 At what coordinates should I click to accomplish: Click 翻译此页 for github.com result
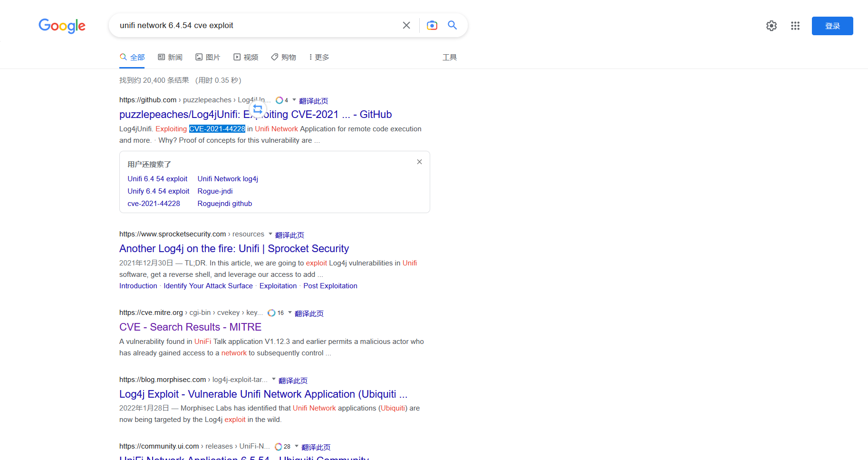pos(314,101)
